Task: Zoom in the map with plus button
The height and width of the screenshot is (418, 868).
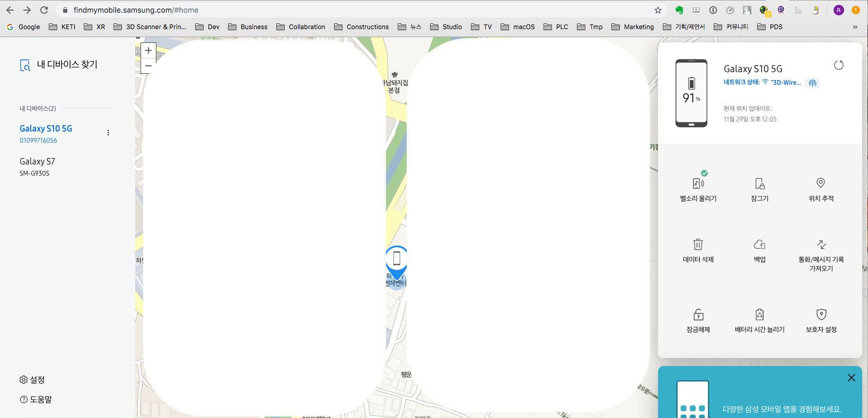Action: coord(148,50)
